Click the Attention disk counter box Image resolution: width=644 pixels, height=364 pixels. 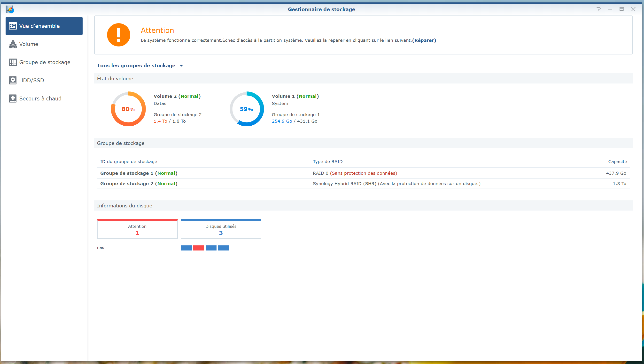pyautogui.click(x=137, y=229)
